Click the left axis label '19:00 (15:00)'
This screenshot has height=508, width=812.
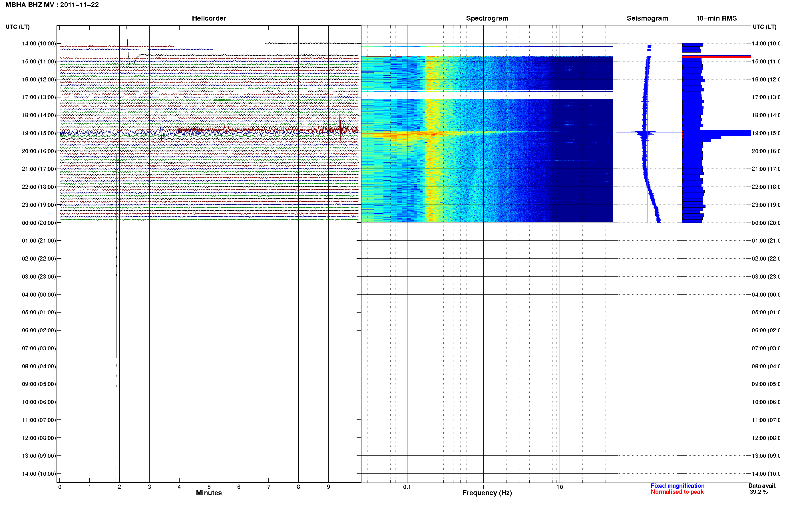pos(39,133)
